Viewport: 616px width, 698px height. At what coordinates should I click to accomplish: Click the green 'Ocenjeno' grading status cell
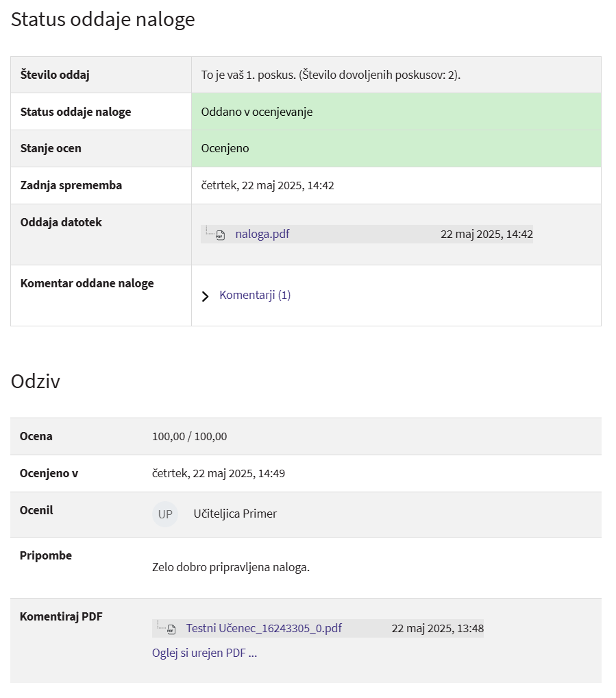pyautogui.click(x=225, y=149)
